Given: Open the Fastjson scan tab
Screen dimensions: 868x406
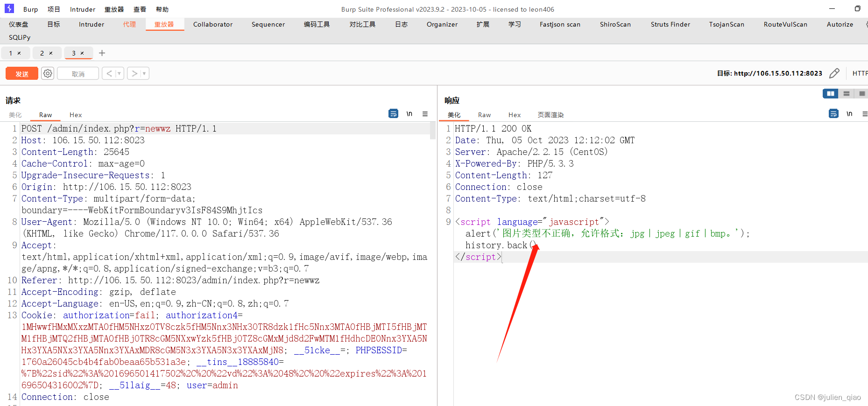Looking at the screenshot, I should pyautogui.click(x=560, y=24).
